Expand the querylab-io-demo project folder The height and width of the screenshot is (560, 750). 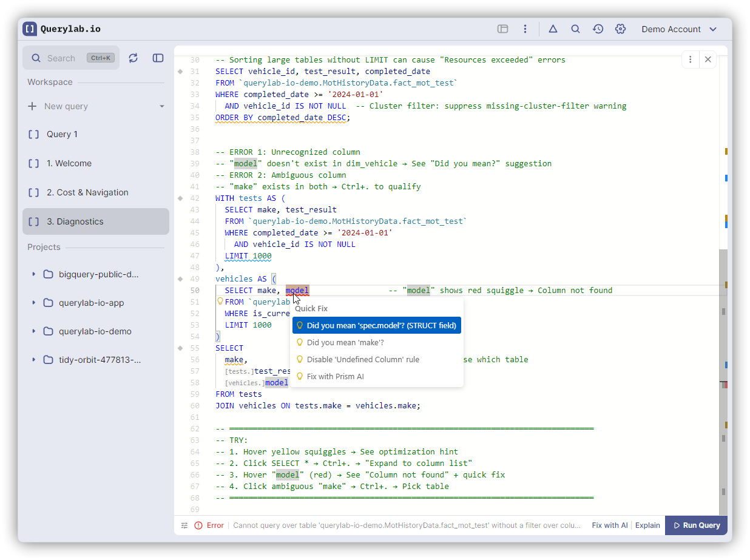pyautogui.click(x=34, y=331)
